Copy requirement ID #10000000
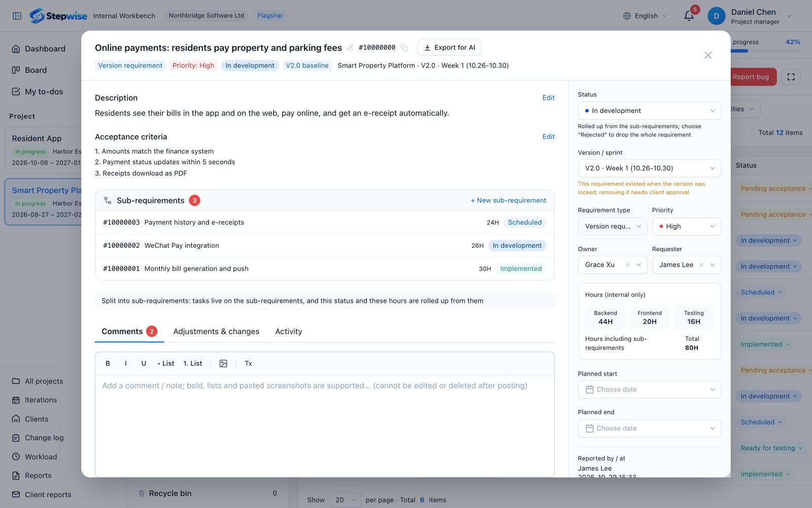The height and width of the screenshot is (508, 812). tap(404, 48)
